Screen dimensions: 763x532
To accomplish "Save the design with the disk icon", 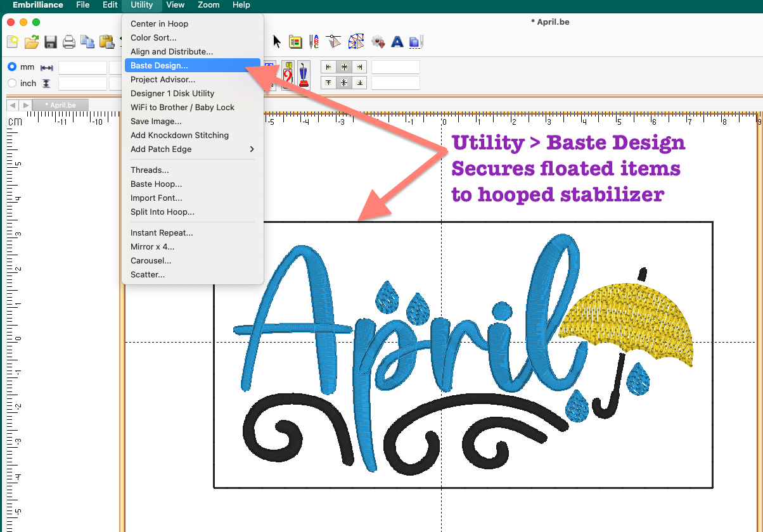I will (51, 41).
